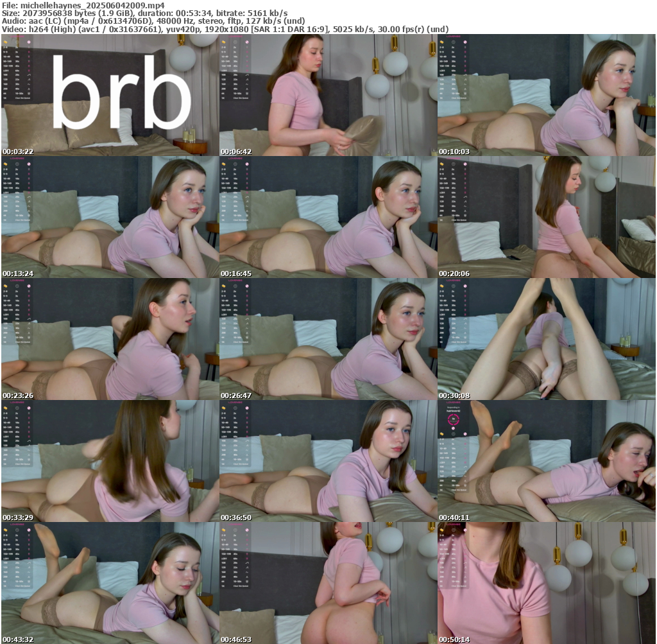Click the frame marked 00:30:08
The width and height of the screenshot is (657, 644).
point(546,339)
